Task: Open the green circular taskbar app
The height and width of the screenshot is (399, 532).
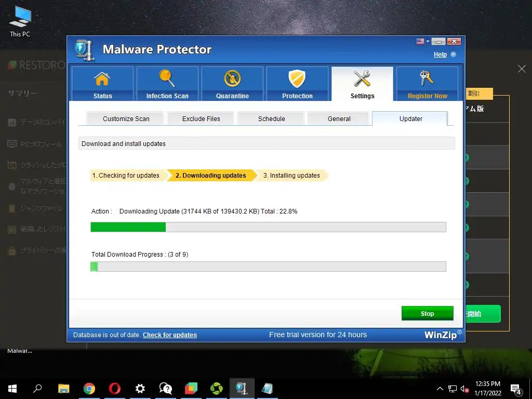Action: 217,389
